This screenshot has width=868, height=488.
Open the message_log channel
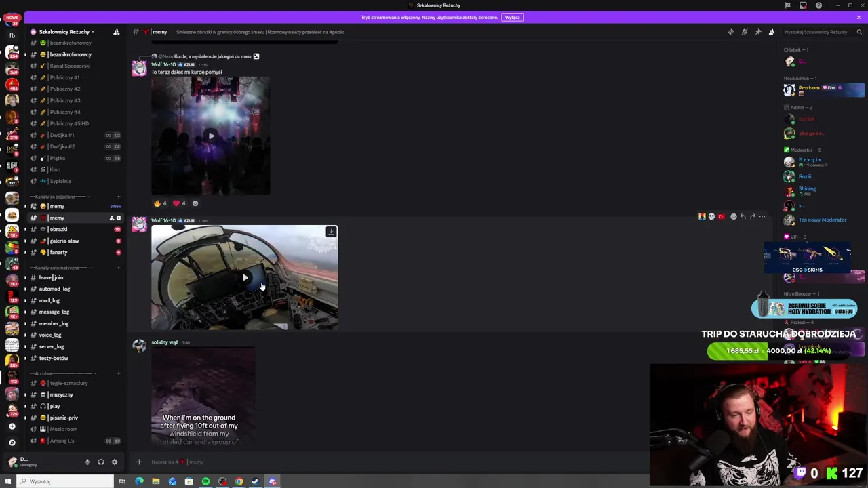[x=76, y=312]
